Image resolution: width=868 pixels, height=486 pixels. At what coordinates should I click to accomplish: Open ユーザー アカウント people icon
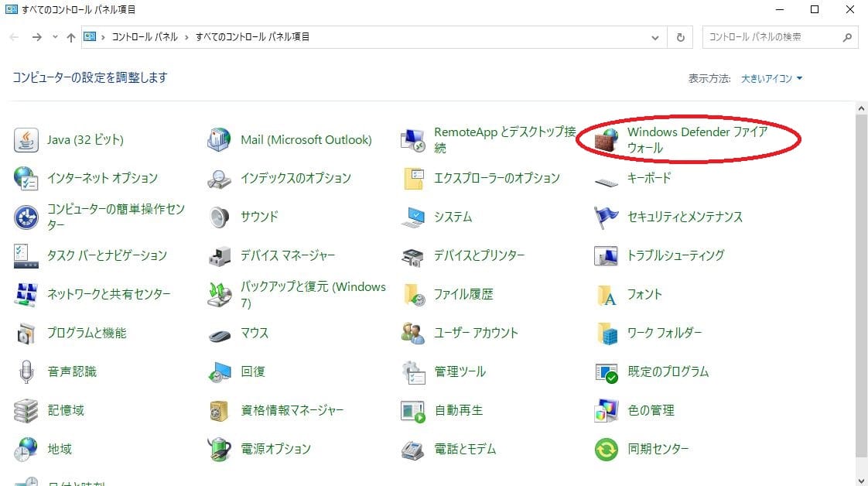(412, 334)
